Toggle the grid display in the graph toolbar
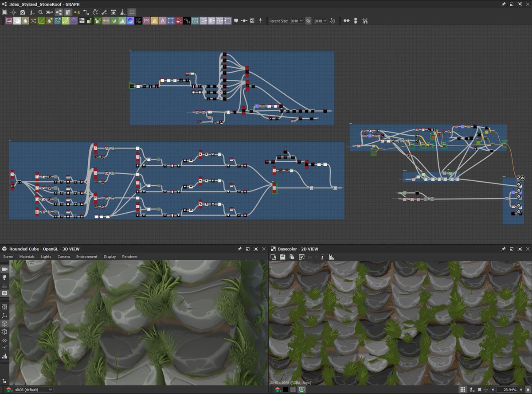 tap(132, 12)
